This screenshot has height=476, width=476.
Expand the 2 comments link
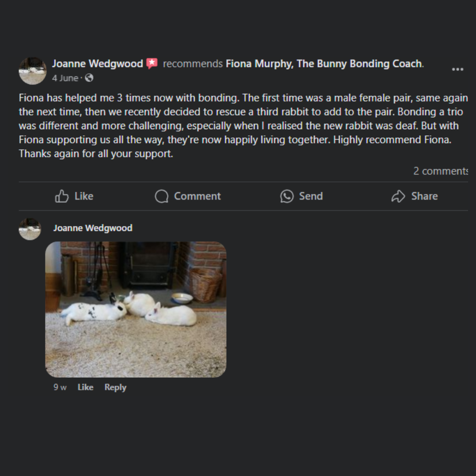pyautogui.click(x=440, y=171)
